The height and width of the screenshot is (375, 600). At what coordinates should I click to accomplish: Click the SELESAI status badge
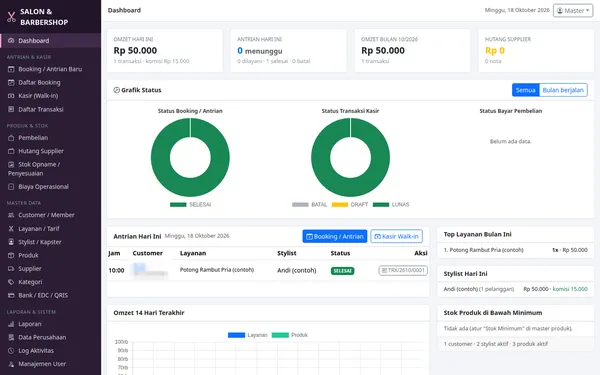(342, 271)
